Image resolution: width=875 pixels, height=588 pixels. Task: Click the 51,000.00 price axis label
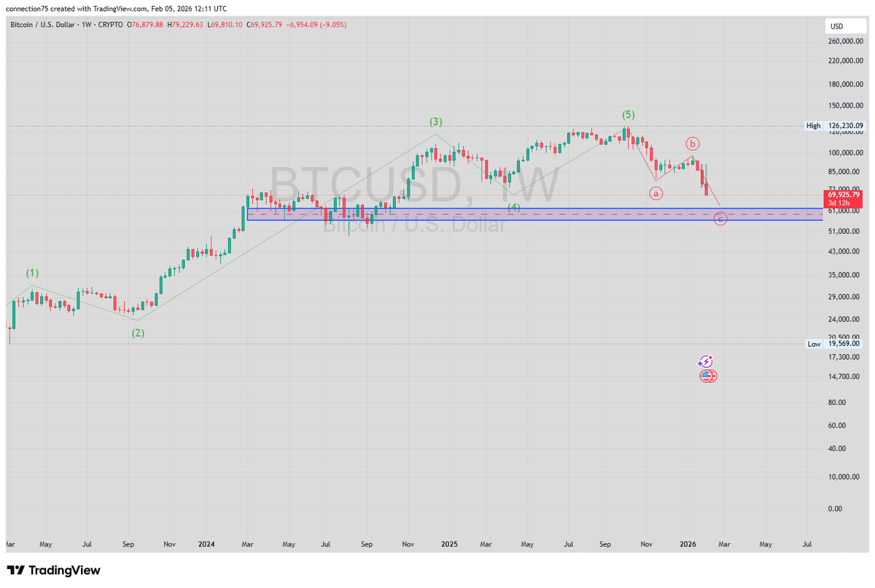[x=844, y=232]
